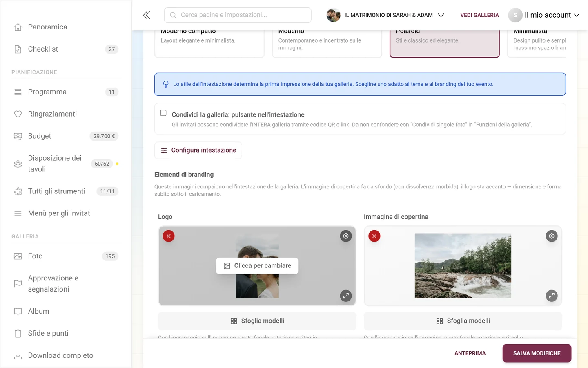Image resolution: width=588 pixels, height=368 pixels.
Task: Click the Tutti gli strumenti puzzle icon
Action: [18, 191]
